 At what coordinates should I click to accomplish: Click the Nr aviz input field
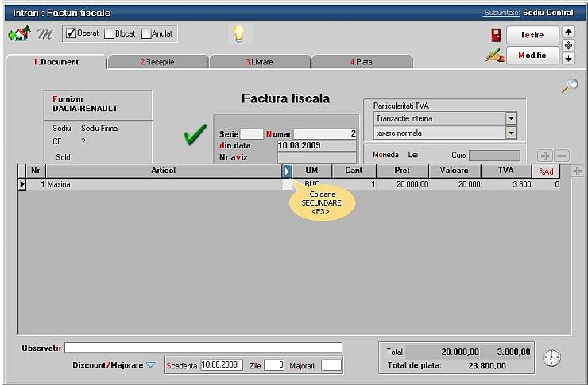coord(317,157)
